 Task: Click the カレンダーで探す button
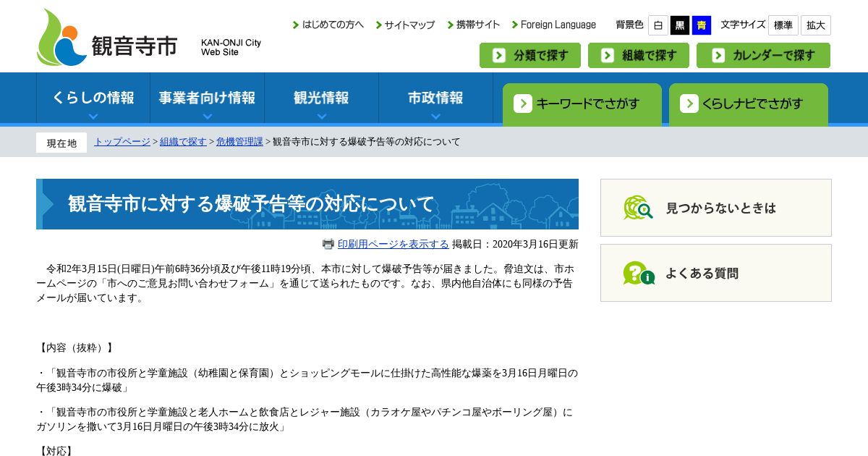(x=763, y=56)
